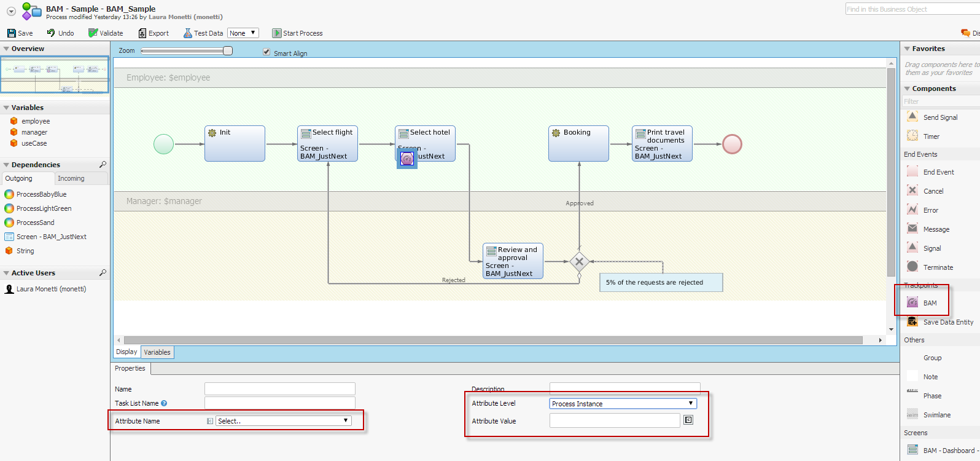Select the Terminate end event icon

[912, 267]
